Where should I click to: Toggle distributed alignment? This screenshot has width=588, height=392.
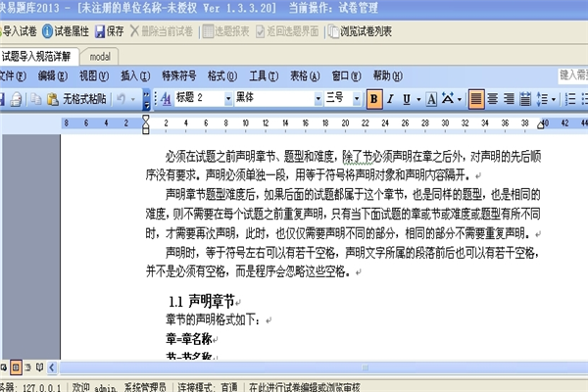click(x=525, y=99)
